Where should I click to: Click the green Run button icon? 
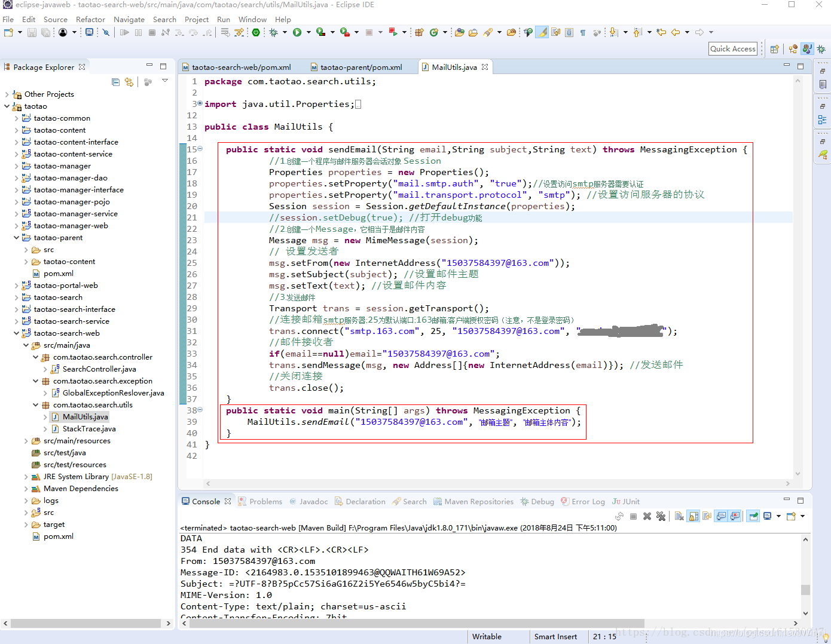[297, 32]
